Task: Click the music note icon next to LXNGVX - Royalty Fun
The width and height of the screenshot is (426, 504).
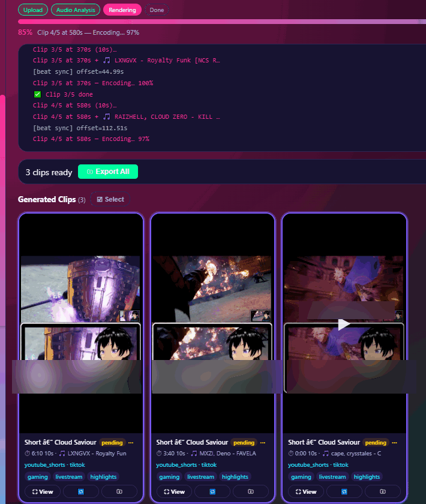Action: 62,454
